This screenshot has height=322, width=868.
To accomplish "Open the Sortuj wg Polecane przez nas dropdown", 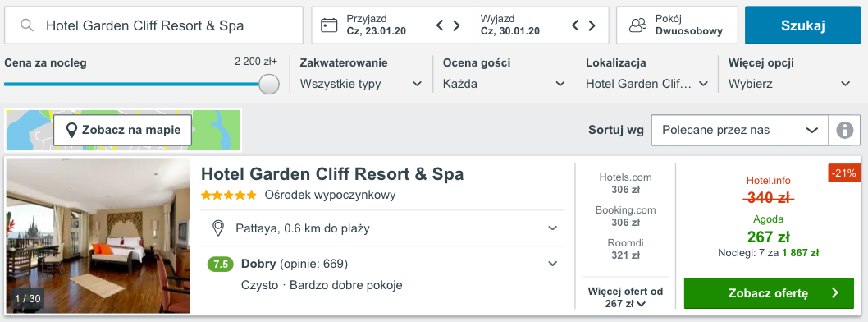I will click(x=739, y=131).
